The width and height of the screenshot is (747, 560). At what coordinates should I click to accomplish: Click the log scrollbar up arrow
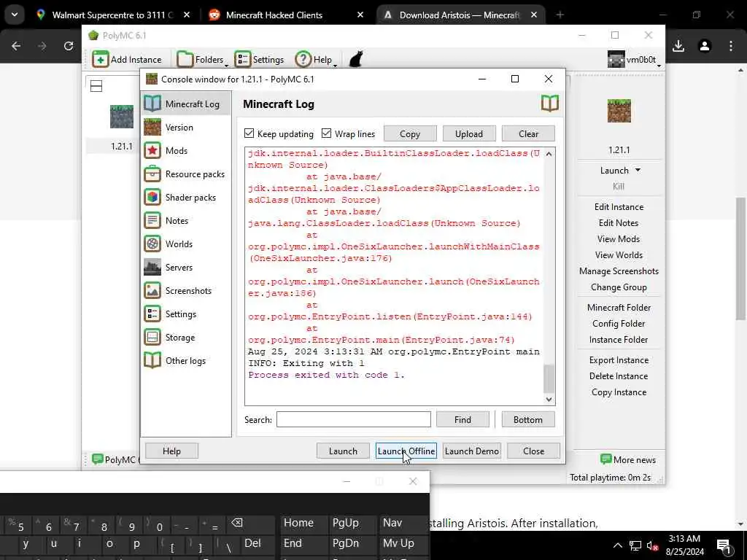pos(549,154)
